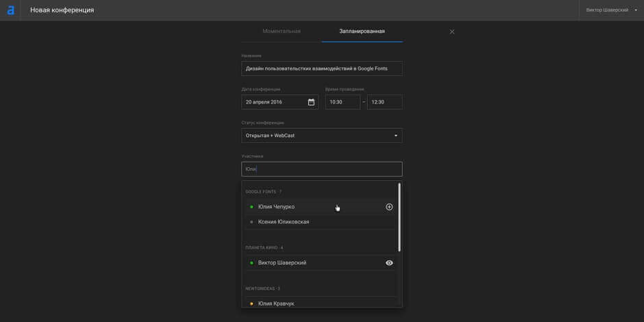Expand the conference status dropdown

[321, 136]
